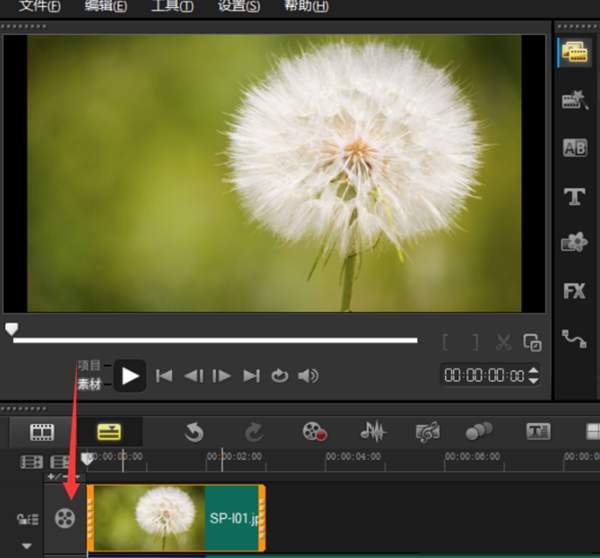600x558 pixels.
Task: Open the volume control speaker
Action: pos(309,376)
